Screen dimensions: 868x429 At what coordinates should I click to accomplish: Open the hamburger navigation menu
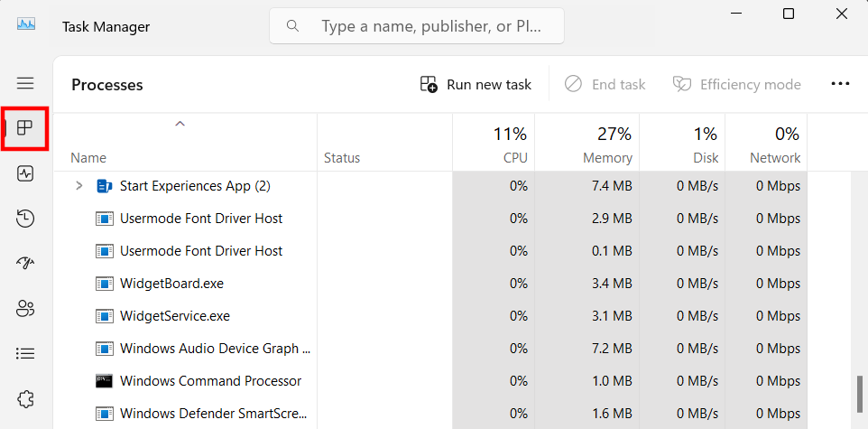[25, 83]
